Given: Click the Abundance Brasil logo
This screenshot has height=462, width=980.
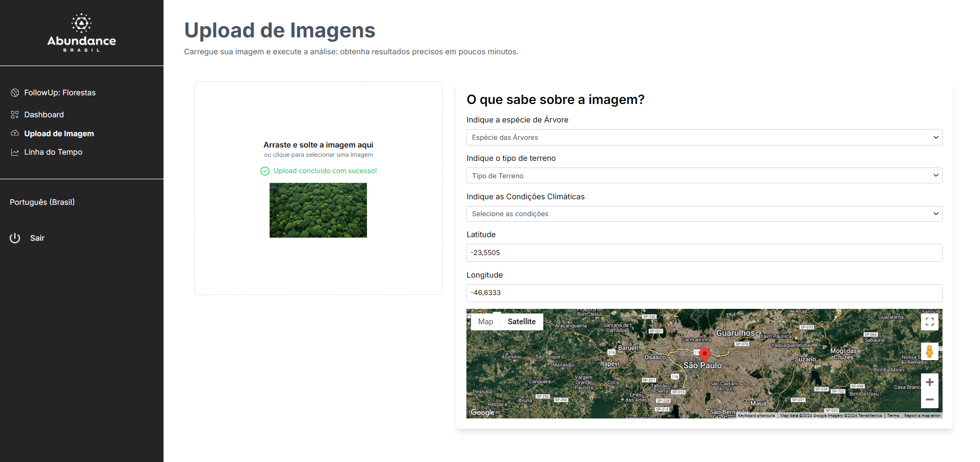Looking at the screenshot, I should [x=81, y=33].
